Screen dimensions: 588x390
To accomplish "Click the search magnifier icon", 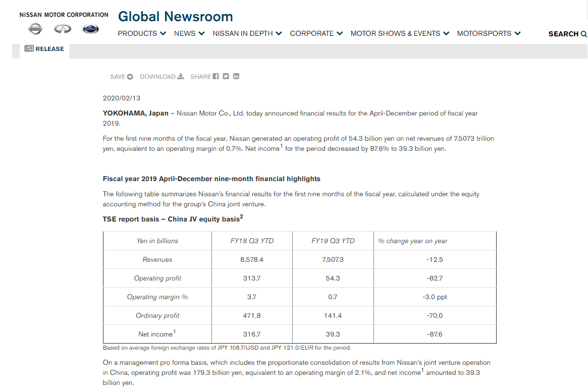I will tap(584, 34).
